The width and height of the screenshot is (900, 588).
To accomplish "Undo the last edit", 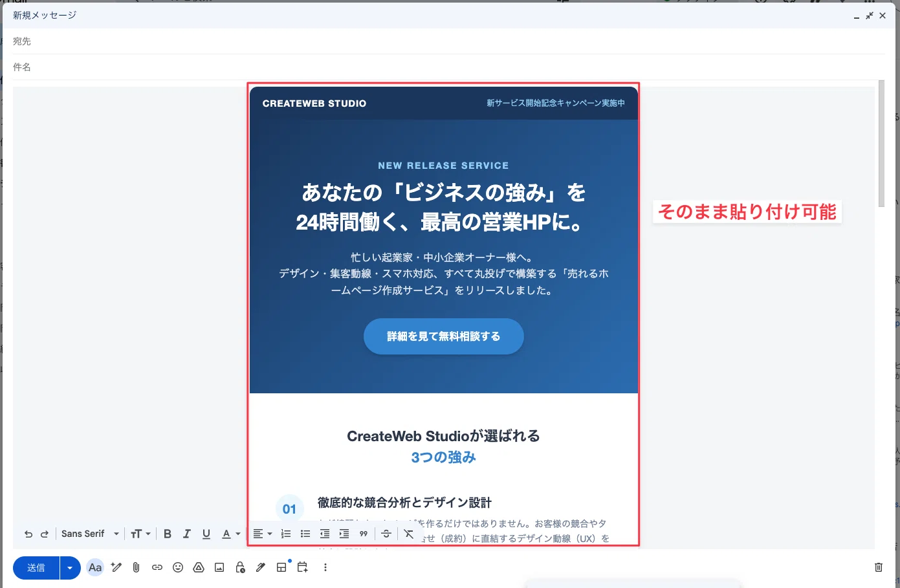I will tap(28, 534).
